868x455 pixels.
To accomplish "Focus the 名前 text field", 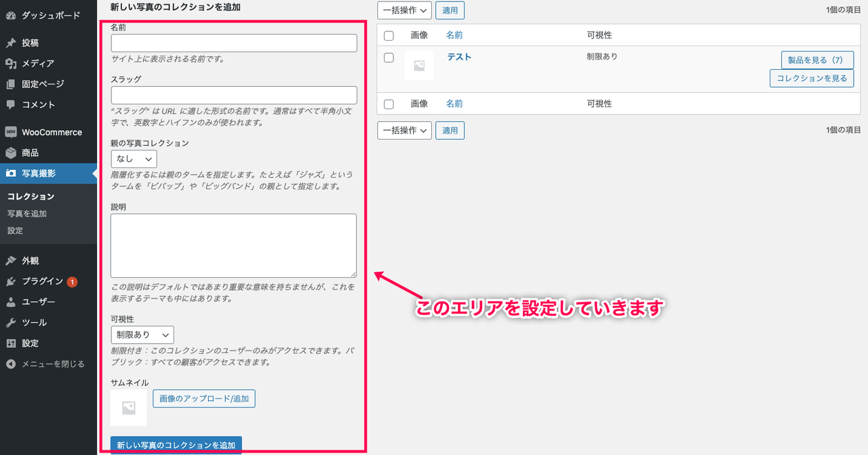I will click(x=234, y=43).
